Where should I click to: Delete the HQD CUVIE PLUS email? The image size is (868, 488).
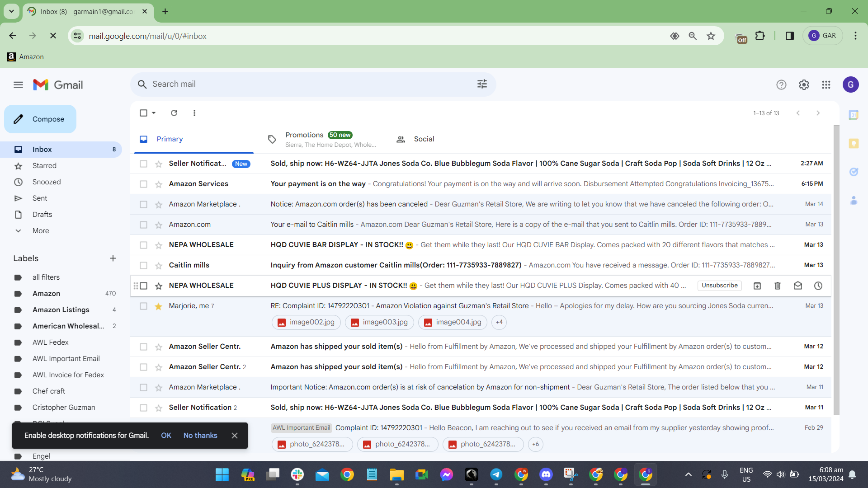coord(778,286)
